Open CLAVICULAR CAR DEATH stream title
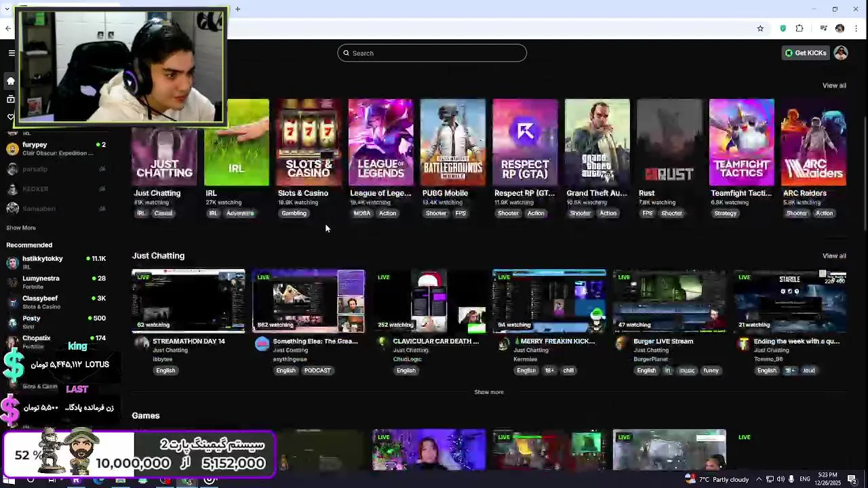Screen dimensions: 868x488 click(436, 341)
